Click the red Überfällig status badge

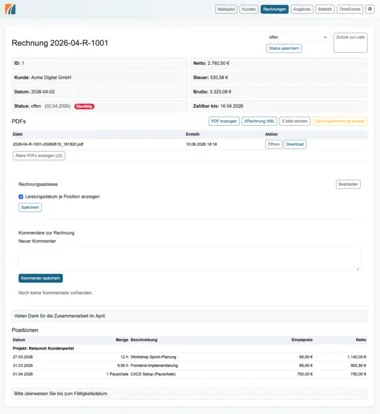click(84, 106)
